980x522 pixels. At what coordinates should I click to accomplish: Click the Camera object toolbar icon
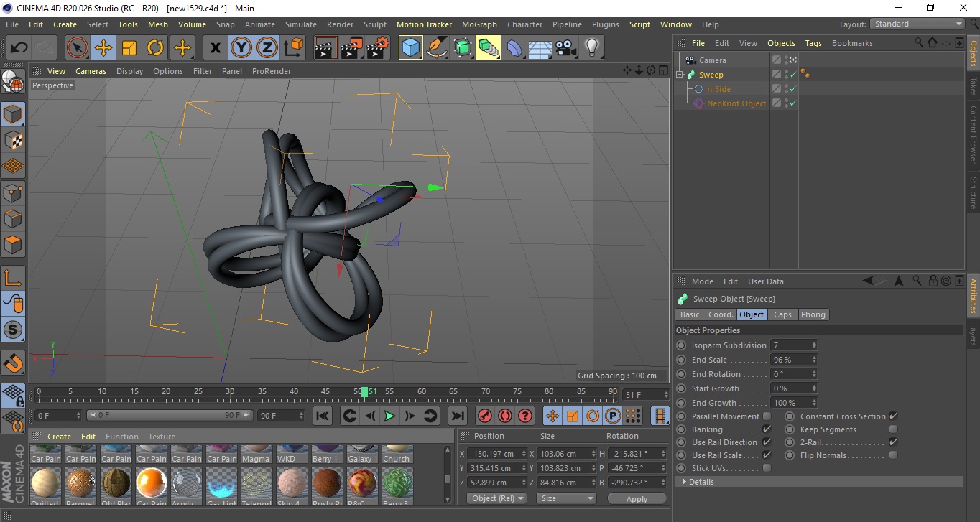tap(566, 48)
